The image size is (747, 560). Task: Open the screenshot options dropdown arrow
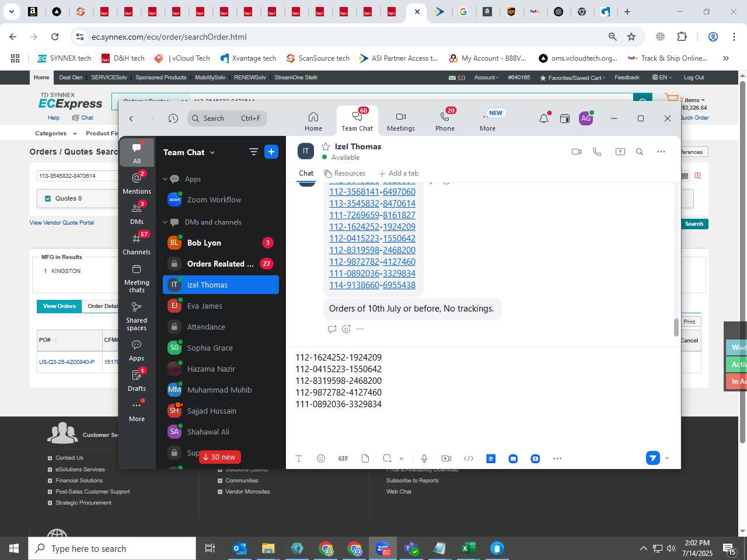click(402, 459)
